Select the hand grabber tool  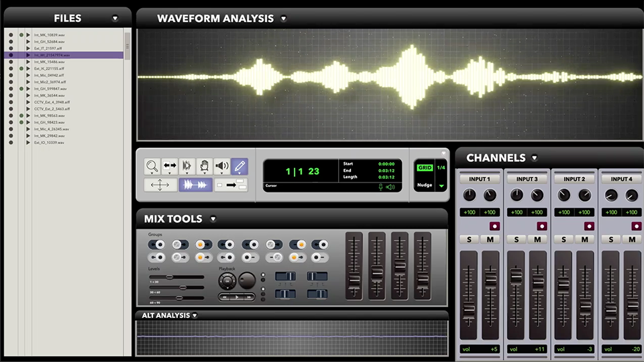tap(204, 166)
